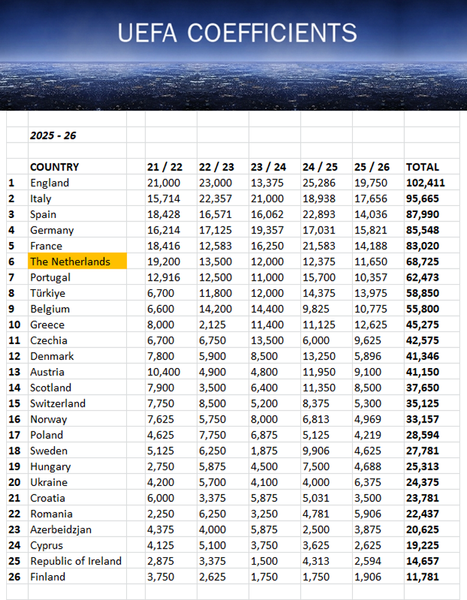Select Germany's 23 / 24 value 19,357
This screenshot has width=467, height=600.
[267, 230]
